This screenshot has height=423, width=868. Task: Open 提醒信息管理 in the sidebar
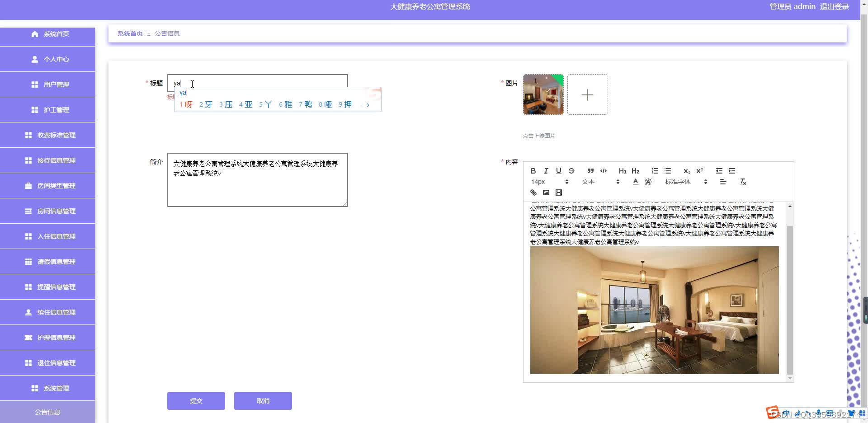tap(47, 287)
